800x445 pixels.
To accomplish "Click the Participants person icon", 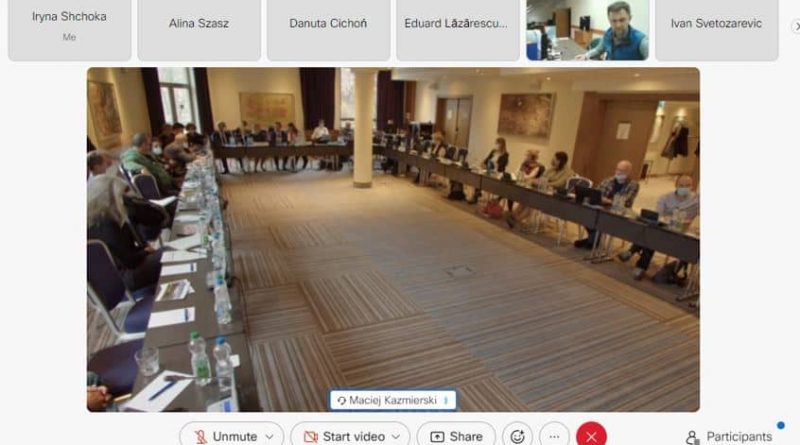I will pyautogui.click(x=692, y=437).
